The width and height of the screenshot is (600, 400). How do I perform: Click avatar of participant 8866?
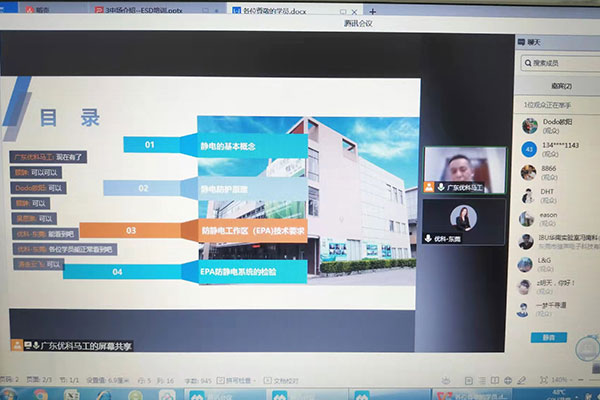[x=527, y=172]
